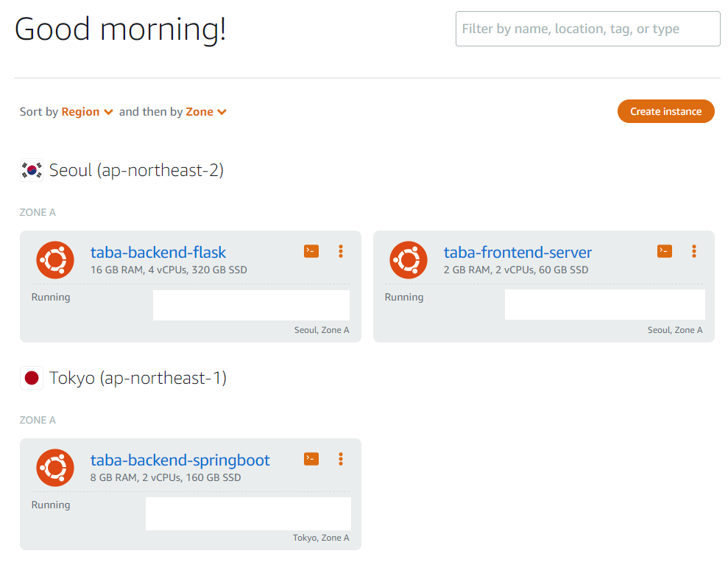Click the Good morning! heading
The image size is (728, 565).
(120, 29)
